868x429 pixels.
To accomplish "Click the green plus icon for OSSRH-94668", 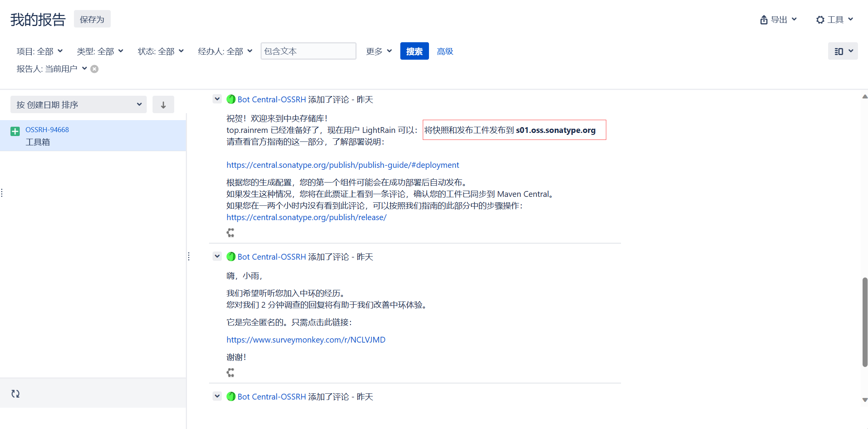I will [15, 131].
